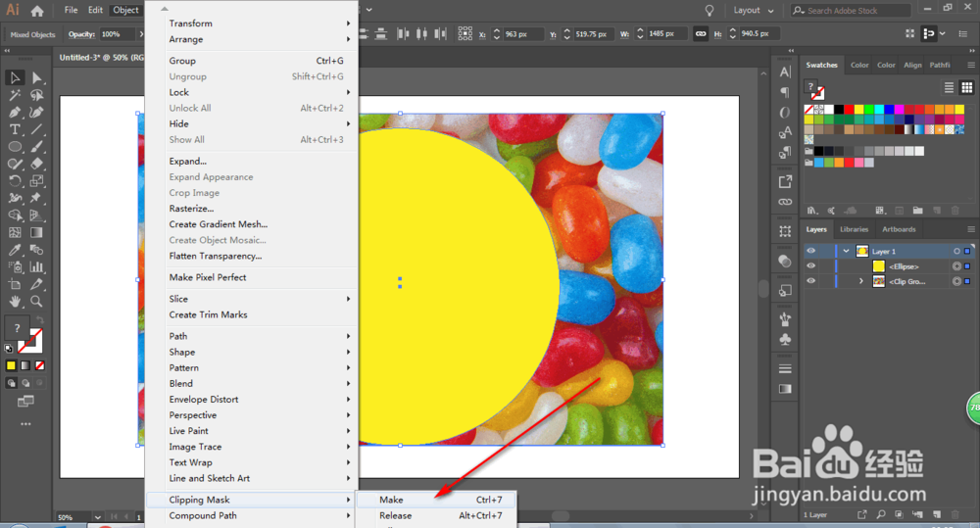Select the Pen tool
Viewport: 980px width, 528px height.
[x=15, y=113]
